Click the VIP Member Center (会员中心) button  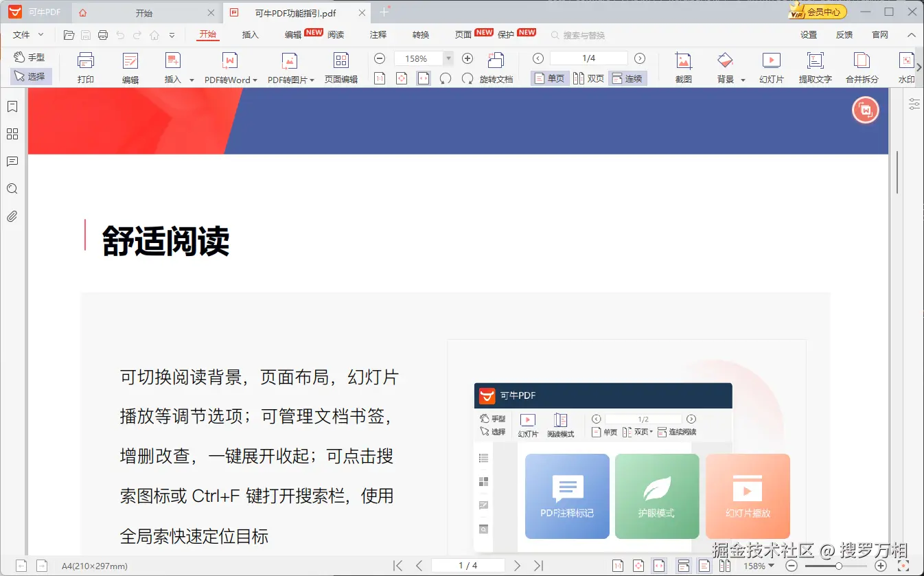tap(818, 12)
